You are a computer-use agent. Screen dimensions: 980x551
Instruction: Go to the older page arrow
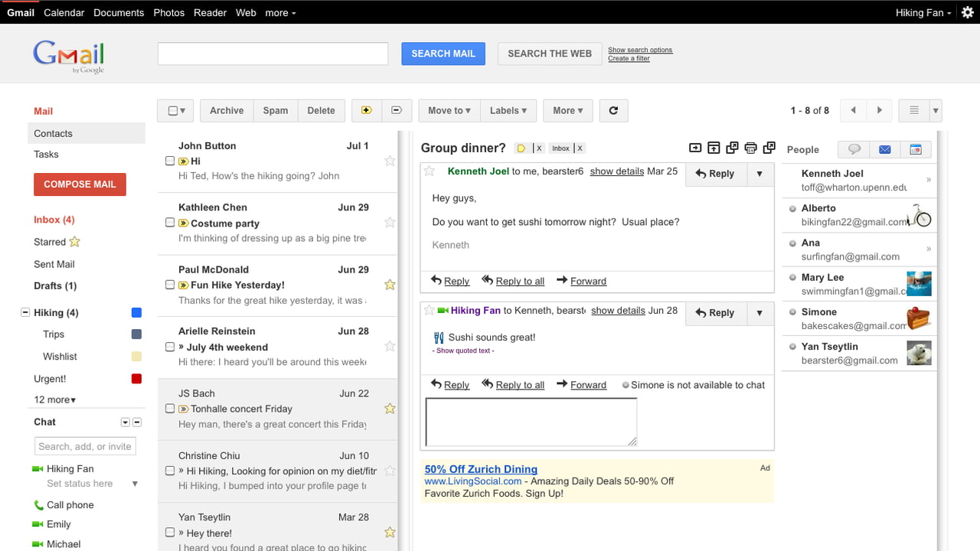coord(880,110)
